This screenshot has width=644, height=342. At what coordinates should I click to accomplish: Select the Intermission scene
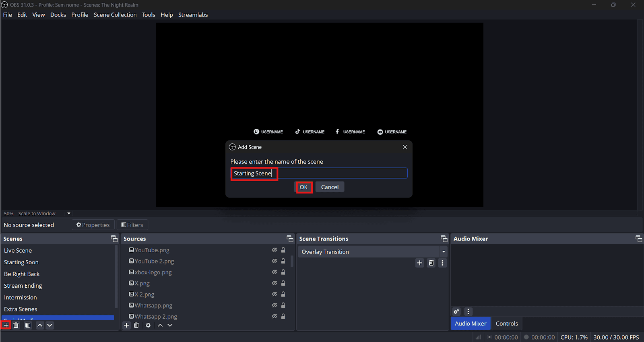tap(58, 297)
